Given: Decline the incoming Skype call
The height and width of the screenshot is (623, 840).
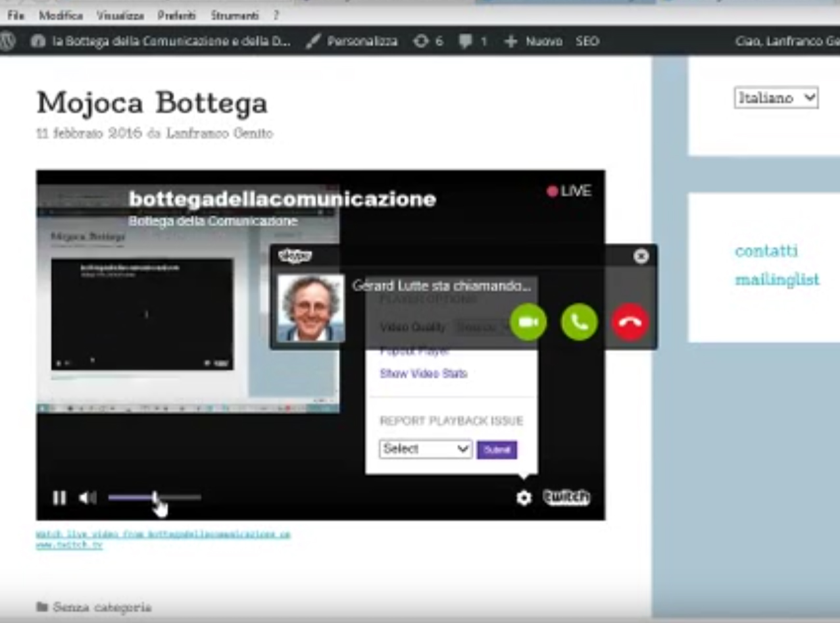Looking at the screenshot, I should click(x=630, y=322).
